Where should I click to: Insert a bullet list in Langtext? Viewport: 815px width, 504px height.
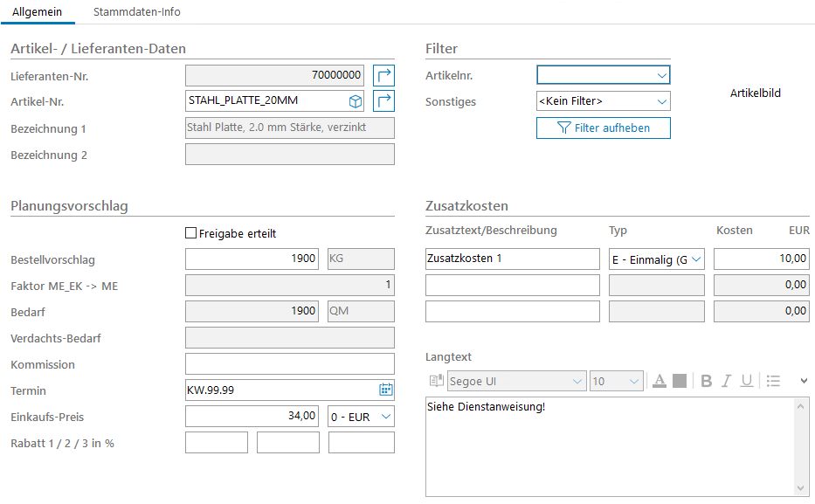[x=773, y=381]
